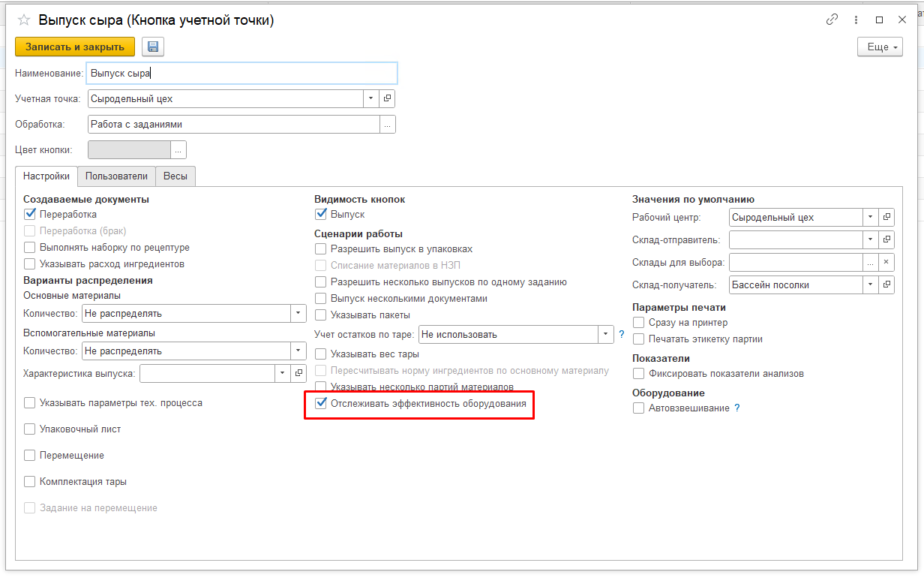Open help icon for Учет остатков по таре
The width and height of the screenshot is (924, 578).
(621, 335)
